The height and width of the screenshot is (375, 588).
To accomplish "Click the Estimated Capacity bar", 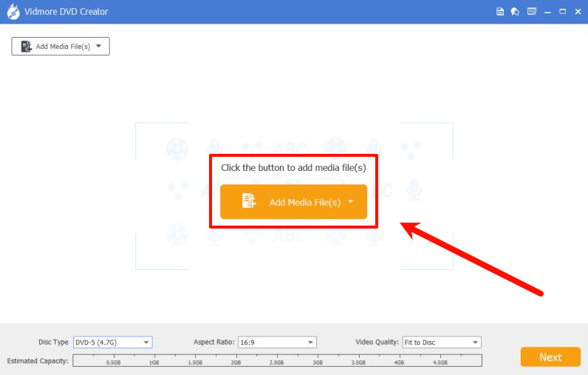I will point(278,360).
